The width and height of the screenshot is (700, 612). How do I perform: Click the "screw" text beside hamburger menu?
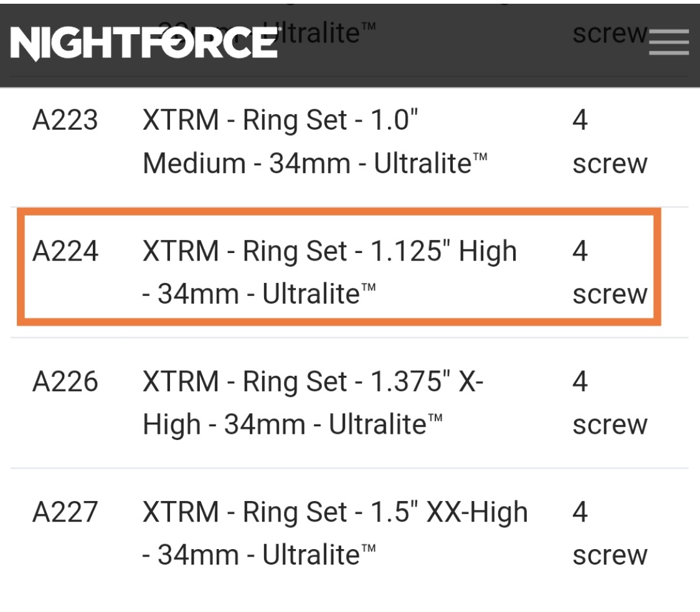[x=609, y=33]
